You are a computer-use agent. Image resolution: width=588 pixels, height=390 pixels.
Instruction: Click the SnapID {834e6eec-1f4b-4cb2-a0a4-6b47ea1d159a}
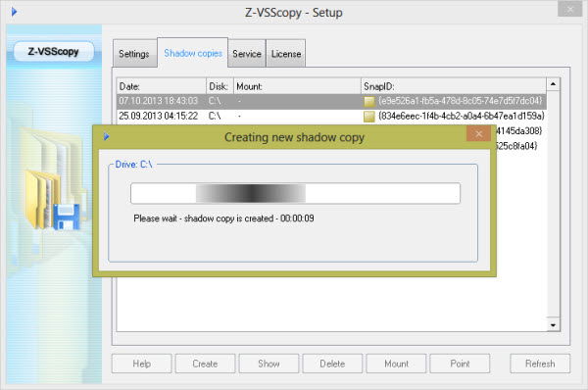[x=462, y=116]
